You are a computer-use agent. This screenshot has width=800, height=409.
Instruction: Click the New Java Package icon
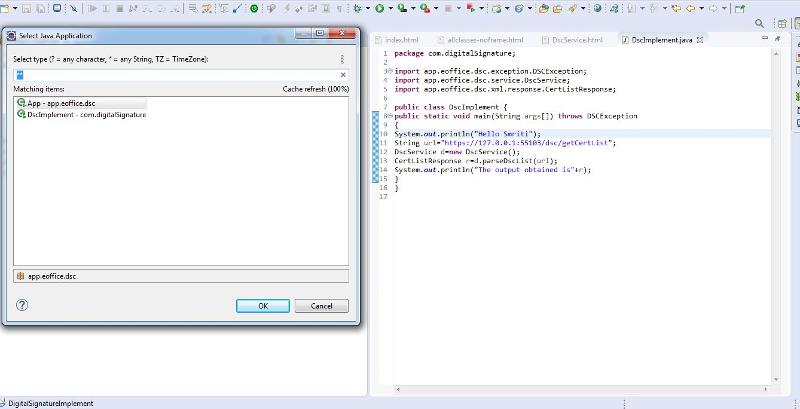pyautogui.click(x=496, y=8)
